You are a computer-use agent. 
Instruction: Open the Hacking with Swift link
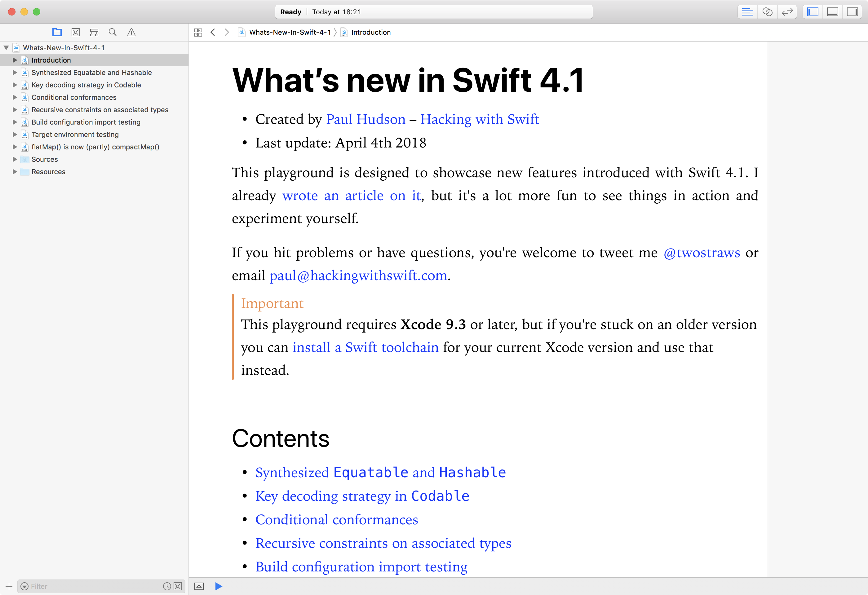coord(479,119)
